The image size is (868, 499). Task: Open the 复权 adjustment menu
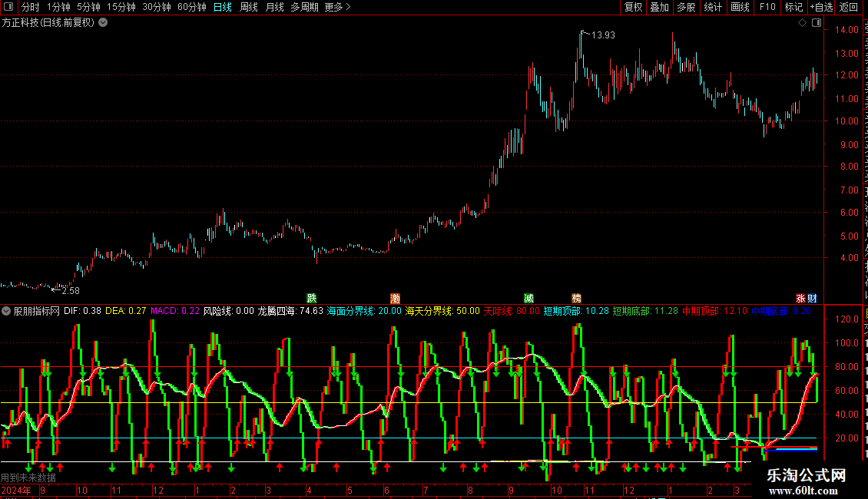(x=633, y=7)
